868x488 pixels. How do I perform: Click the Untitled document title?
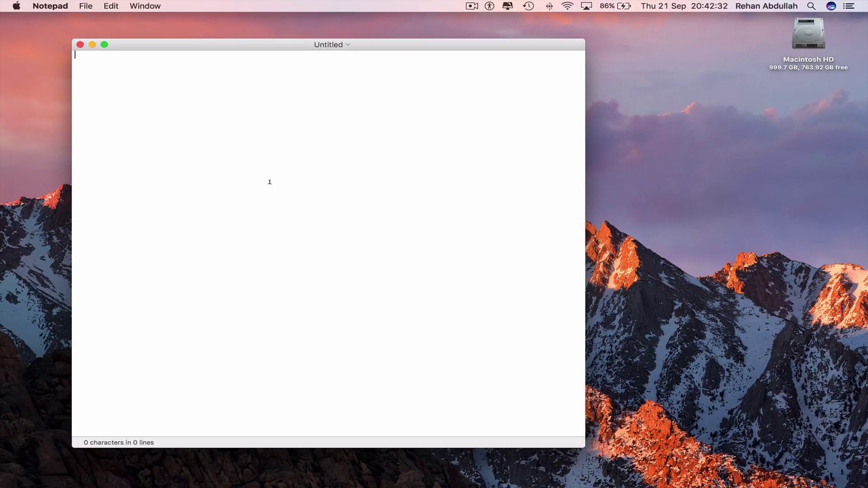[x=328, y=45]
